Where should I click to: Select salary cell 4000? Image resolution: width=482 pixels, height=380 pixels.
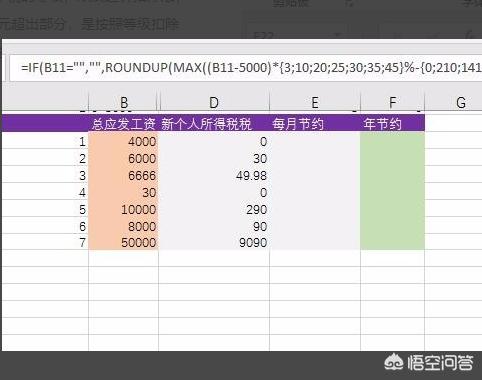coord(124,141)
